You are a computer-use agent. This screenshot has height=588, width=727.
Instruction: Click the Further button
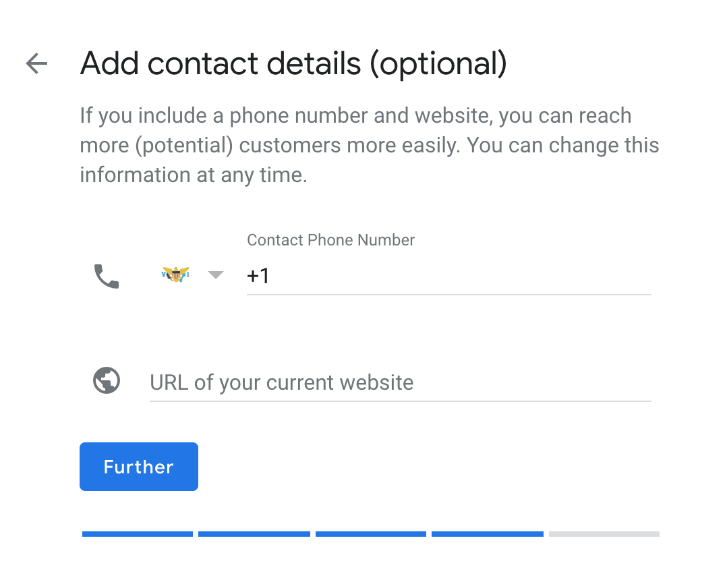[x=139, y=467]
